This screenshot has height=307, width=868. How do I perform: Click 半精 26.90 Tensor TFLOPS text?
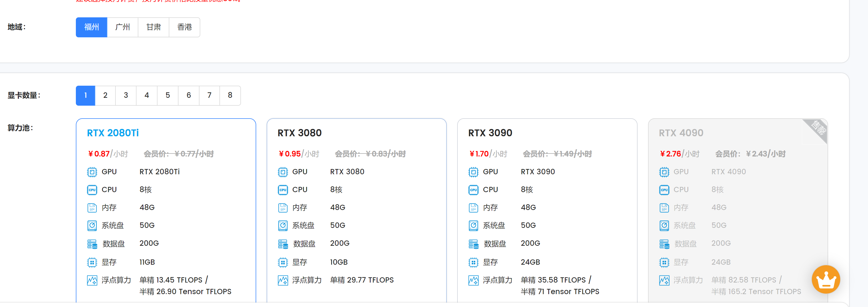tap(185, 291)
